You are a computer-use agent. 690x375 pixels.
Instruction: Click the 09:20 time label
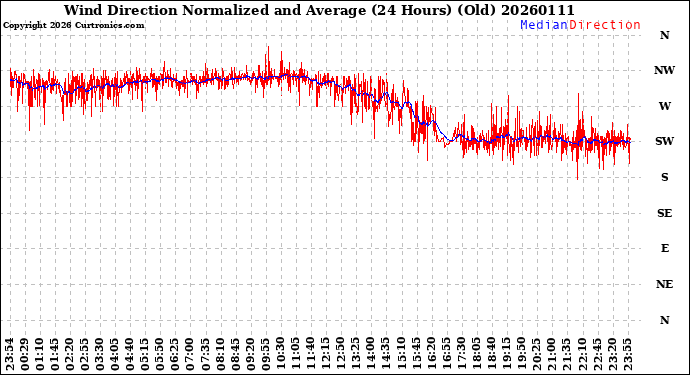[250, 355]
